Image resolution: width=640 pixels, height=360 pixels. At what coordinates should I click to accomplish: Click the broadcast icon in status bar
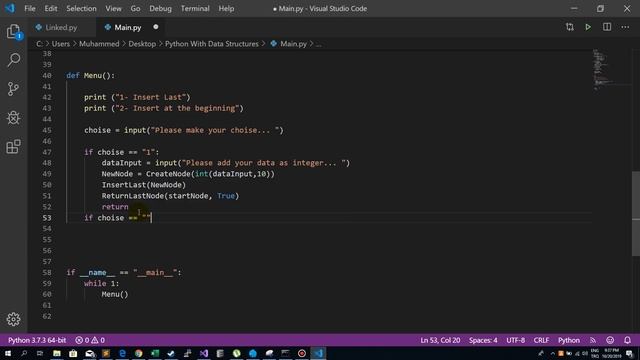tap(593, 340)
